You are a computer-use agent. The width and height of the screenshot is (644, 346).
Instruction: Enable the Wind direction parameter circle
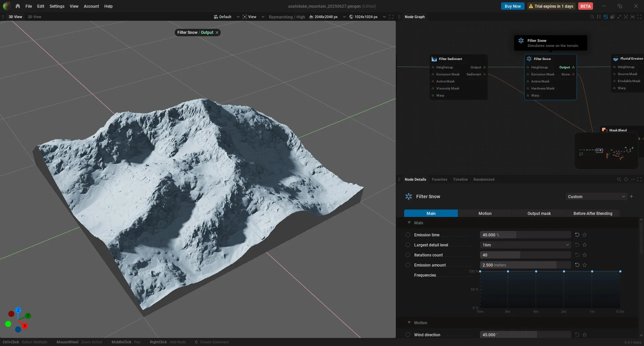tap(408, 335)
